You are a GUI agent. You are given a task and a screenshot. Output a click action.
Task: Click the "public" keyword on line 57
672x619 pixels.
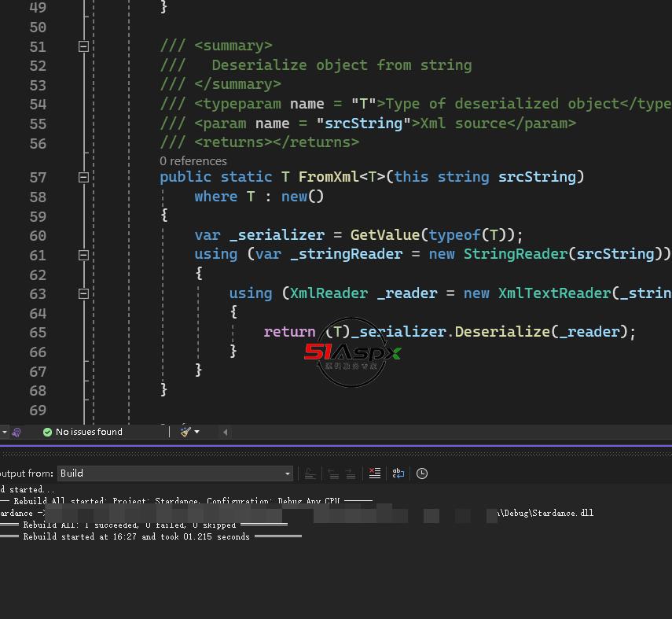point(185,177)
